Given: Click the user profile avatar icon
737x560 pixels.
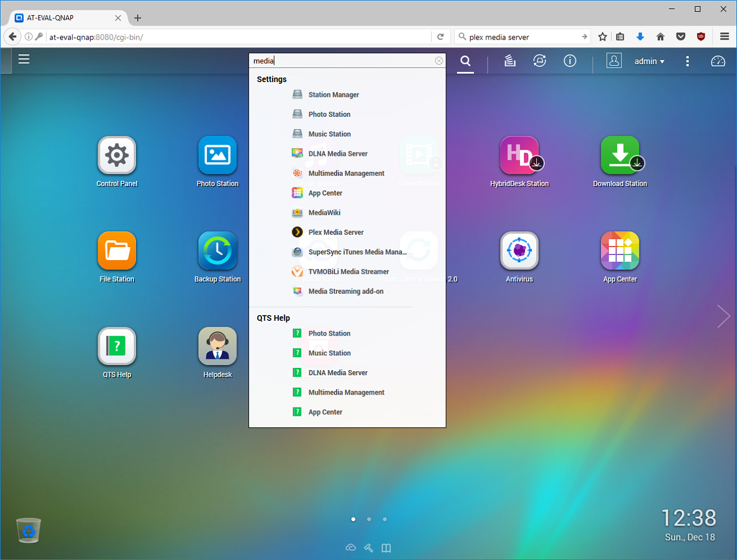Looking at the screenshot, I should pyautogui.click(x=614, y=61).
